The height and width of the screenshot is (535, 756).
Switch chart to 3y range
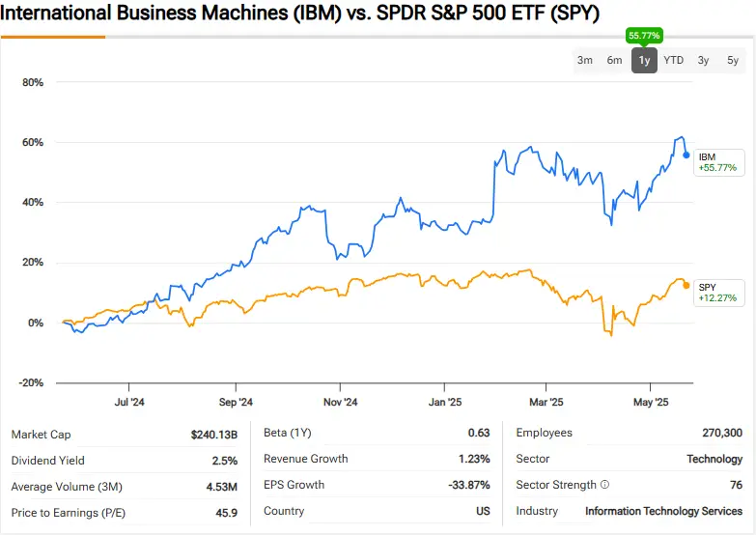click(703, 60)
